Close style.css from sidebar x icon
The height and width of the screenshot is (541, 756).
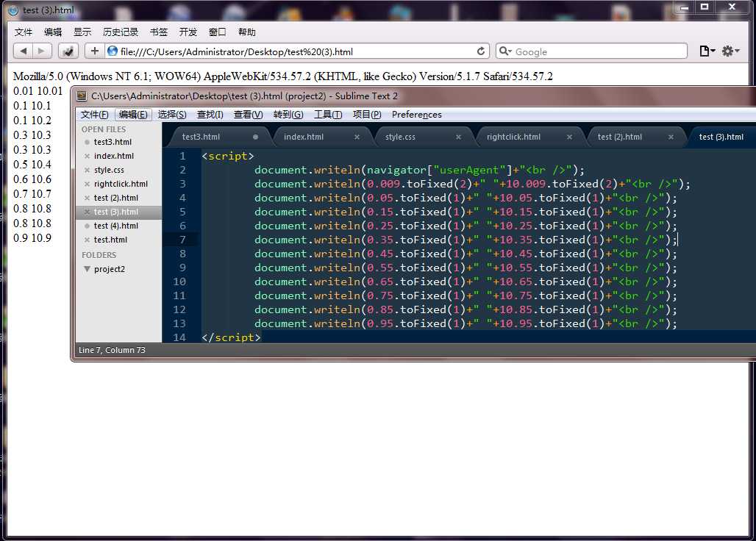pos(87,170)
